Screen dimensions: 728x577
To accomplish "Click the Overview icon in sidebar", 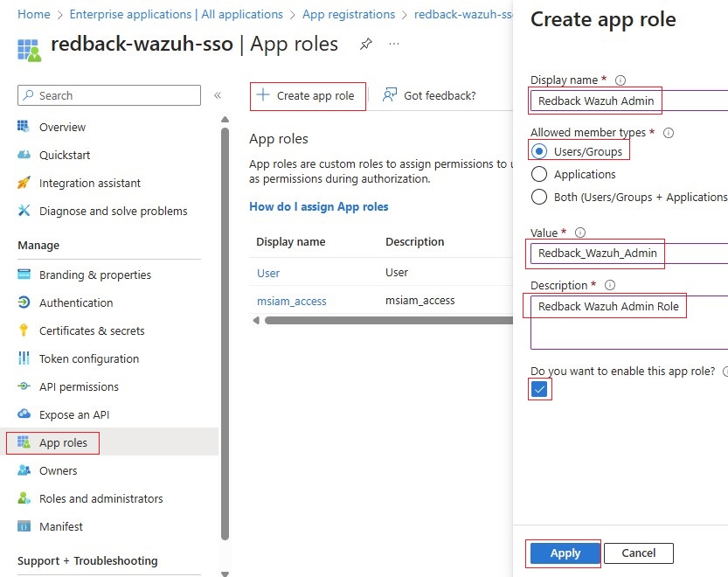I will (24, 127).
